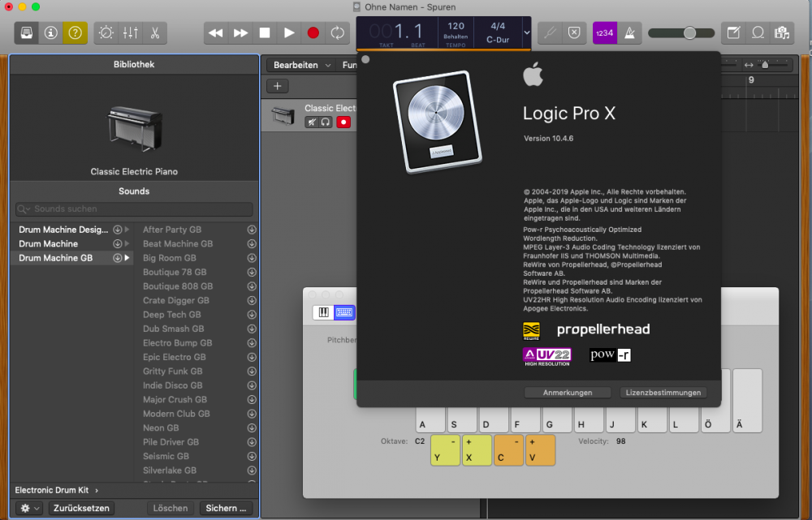This screenshot has height=520, width=812.
Task: Lower velocity with the C key
Action: click(508, 450)
